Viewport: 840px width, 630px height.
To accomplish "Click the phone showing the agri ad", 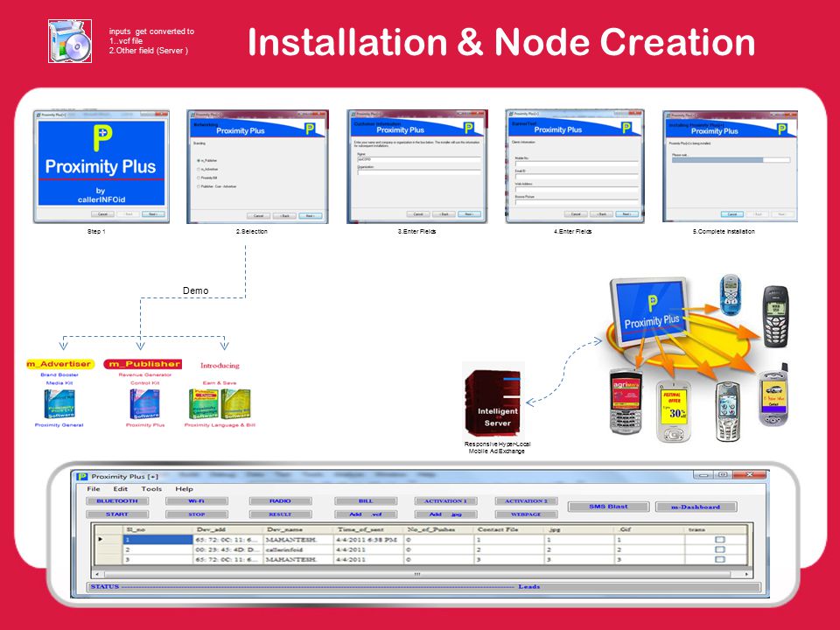I will point(626,402).
